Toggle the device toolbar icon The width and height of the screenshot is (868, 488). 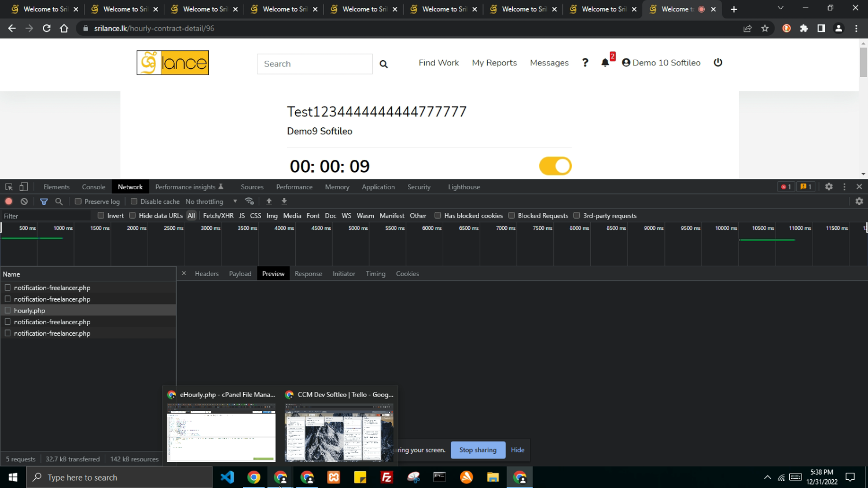(x=24, y=187)
